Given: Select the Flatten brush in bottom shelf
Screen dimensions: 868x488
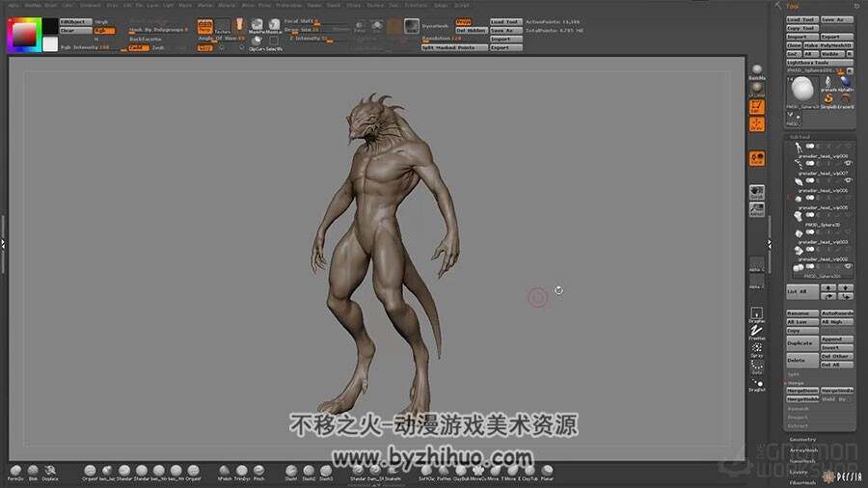Looking at the screenshot, I should [444, 472].
